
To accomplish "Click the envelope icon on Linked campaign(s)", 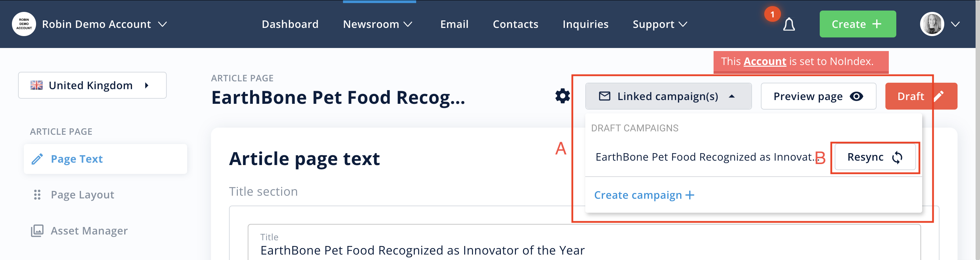I will tap(605, 96).
